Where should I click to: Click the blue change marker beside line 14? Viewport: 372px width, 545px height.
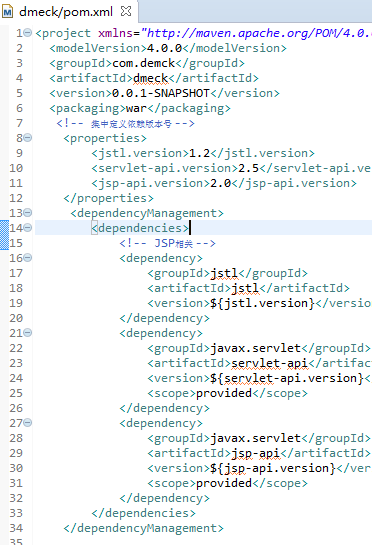pos(4,235)
